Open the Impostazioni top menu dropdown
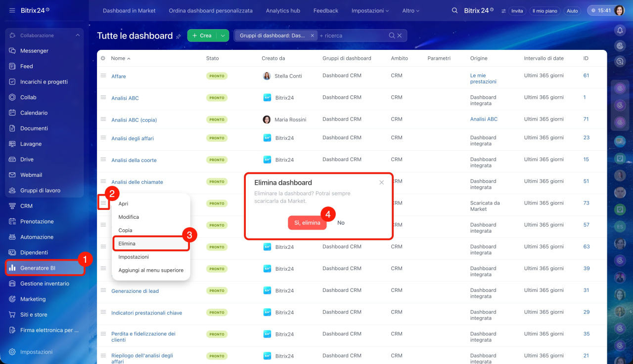 (x=370, y=10)
